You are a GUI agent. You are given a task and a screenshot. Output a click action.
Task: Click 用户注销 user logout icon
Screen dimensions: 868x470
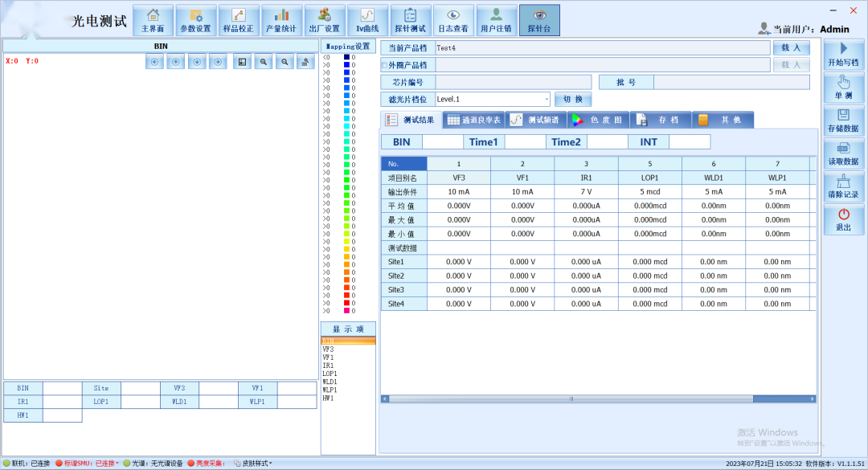click(x=496, y=20)
